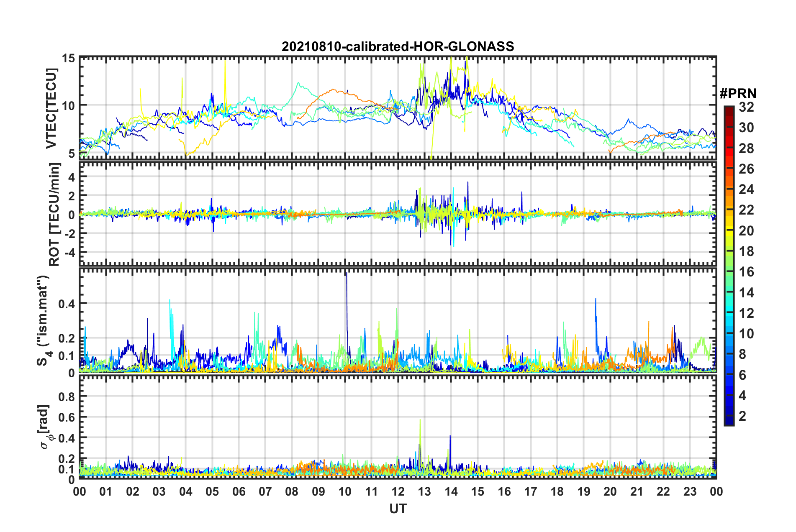The image size is (796, 532).
Task: Click colorbar tick label 6
Action: (742, 375)
